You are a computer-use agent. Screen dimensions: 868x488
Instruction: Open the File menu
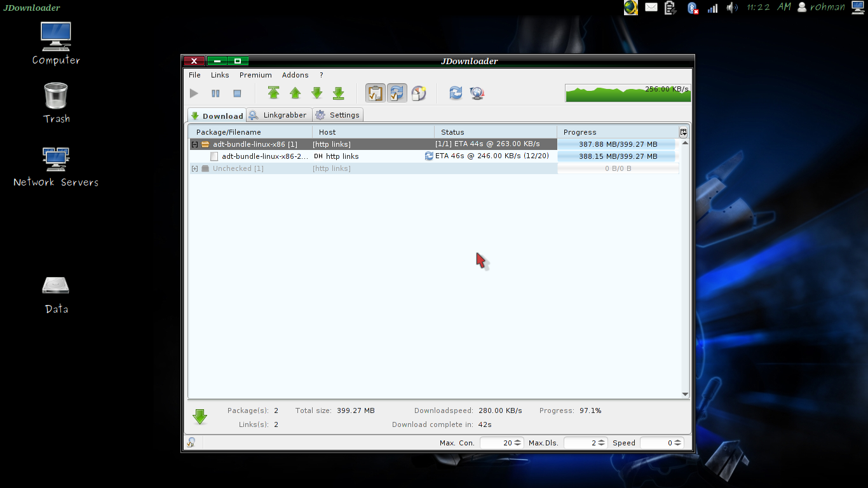click(194, 75)
